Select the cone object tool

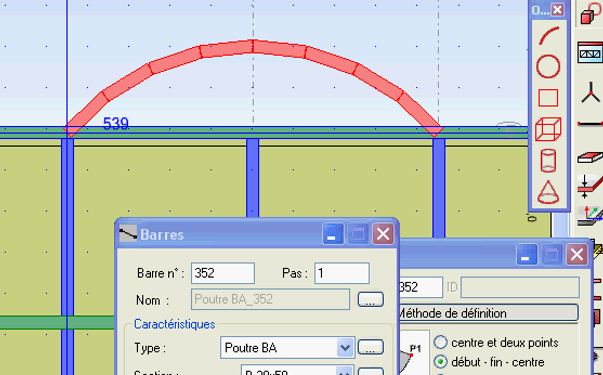coord(548,192)
